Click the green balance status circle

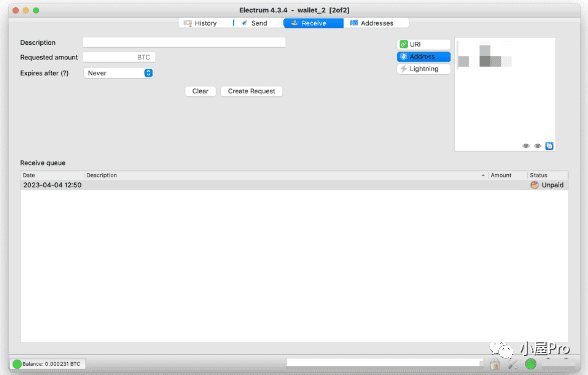(x=17, y=364)
